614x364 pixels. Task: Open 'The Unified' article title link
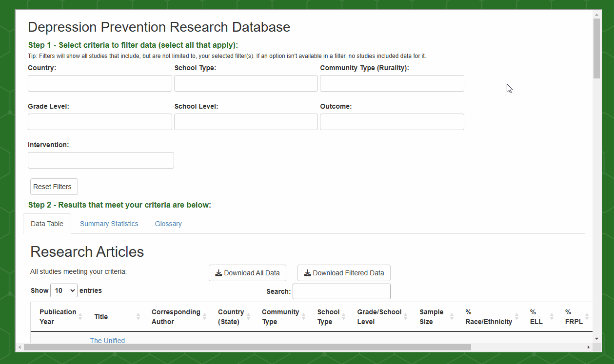click(x=107, y=341)
